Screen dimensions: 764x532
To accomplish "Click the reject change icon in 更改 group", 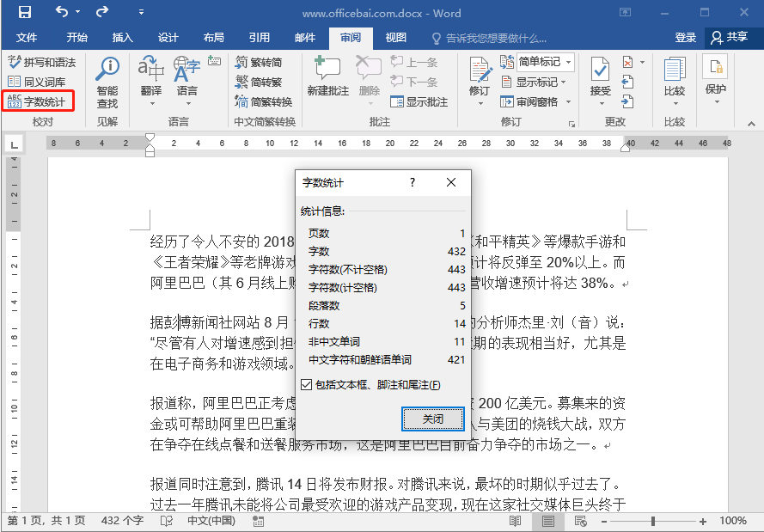I will [628, 63].
